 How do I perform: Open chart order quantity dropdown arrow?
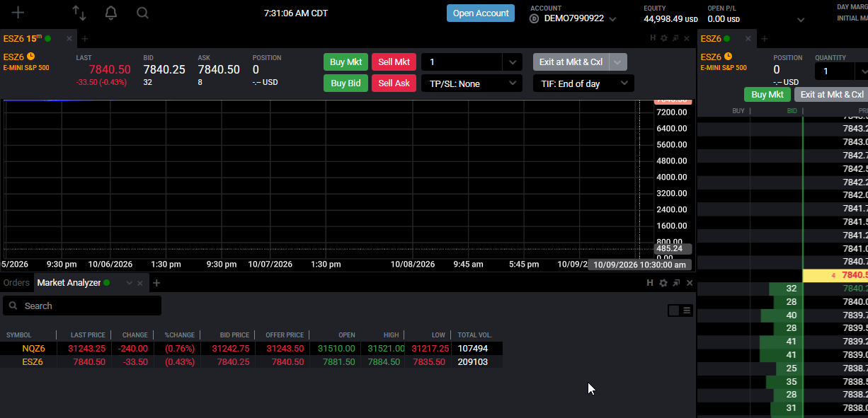click(x=513, y=62)
